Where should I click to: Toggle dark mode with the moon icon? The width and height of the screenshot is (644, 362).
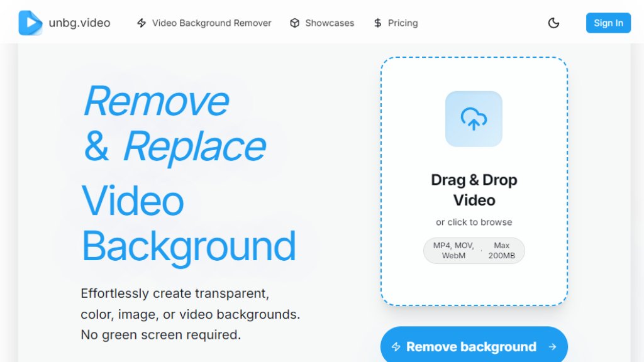click(553, 23)
